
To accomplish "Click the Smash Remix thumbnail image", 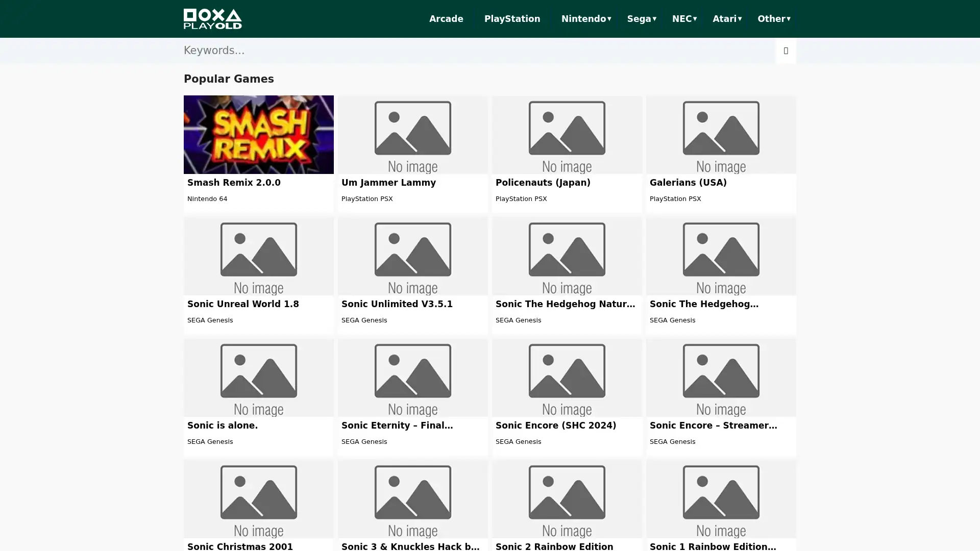I will click(x=258, y=134).
